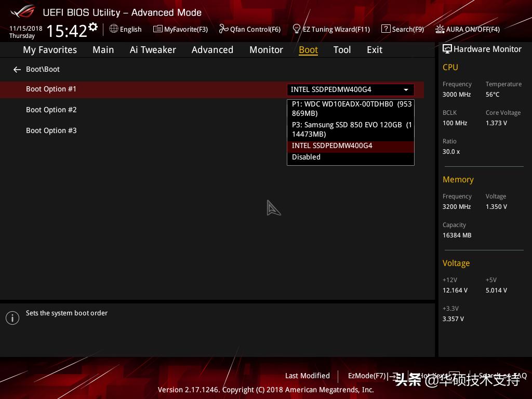The height and width of the screenshot is (399, 532).
Task: Choose P3: Samsung SSD 850 EVO option
Action: 351,129
